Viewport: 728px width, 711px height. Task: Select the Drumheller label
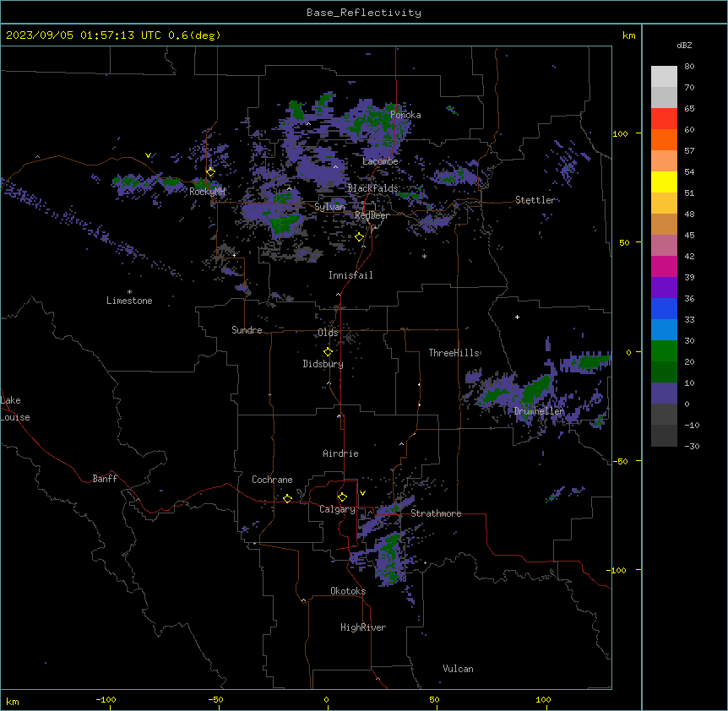(x=539, y=411)
